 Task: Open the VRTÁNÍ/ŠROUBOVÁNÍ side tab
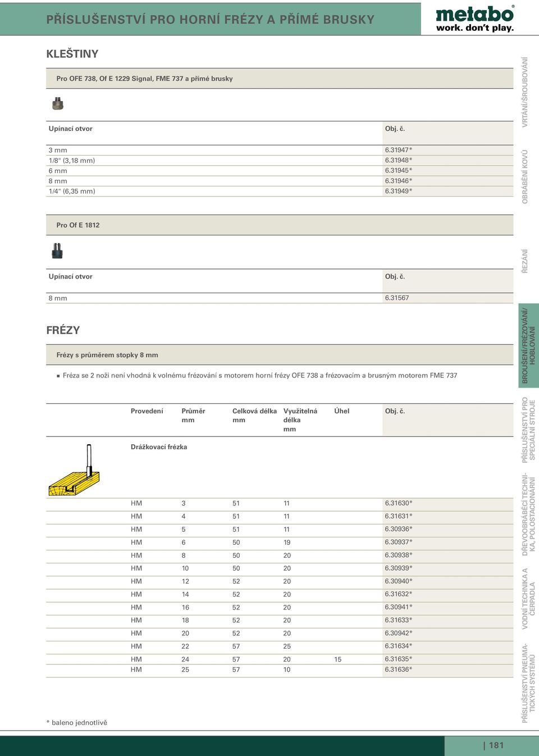(525, 92)
